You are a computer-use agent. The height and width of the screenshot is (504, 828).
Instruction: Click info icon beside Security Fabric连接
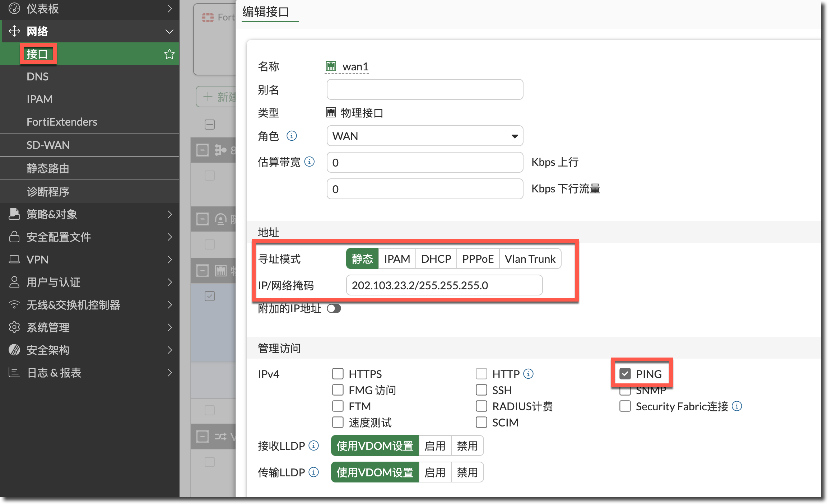[x=736, y=406]
